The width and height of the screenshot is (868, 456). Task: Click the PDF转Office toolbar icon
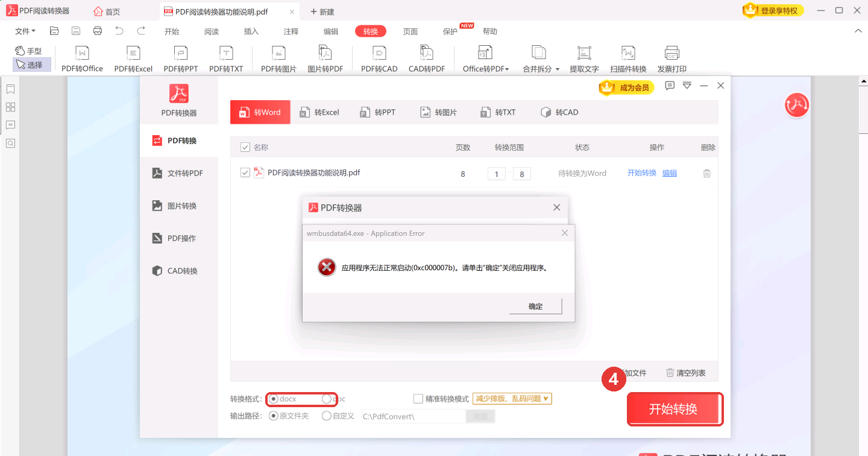(82, 59)
